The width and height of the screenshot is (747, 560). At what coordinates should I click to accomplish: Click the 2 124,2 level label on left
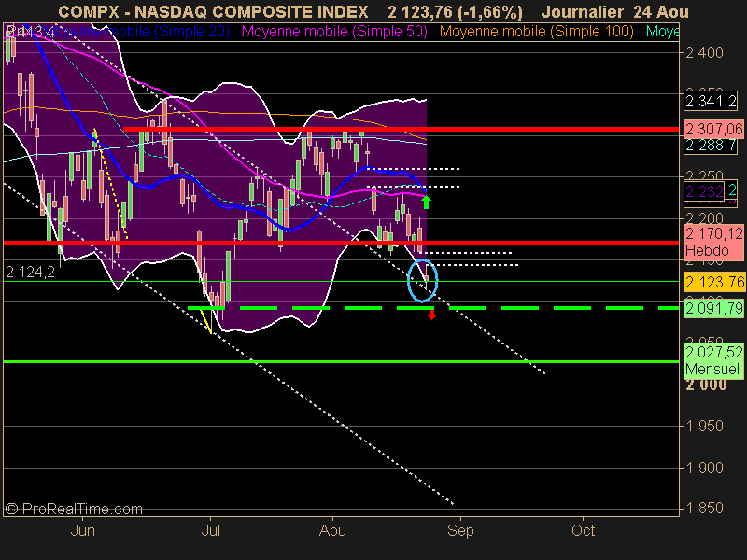coord(30,272)
